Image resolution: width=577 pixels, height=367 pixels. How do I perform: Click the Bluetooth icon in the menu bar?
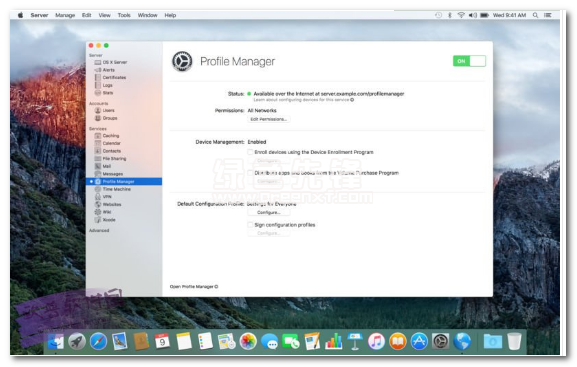[x=450, y=15]
